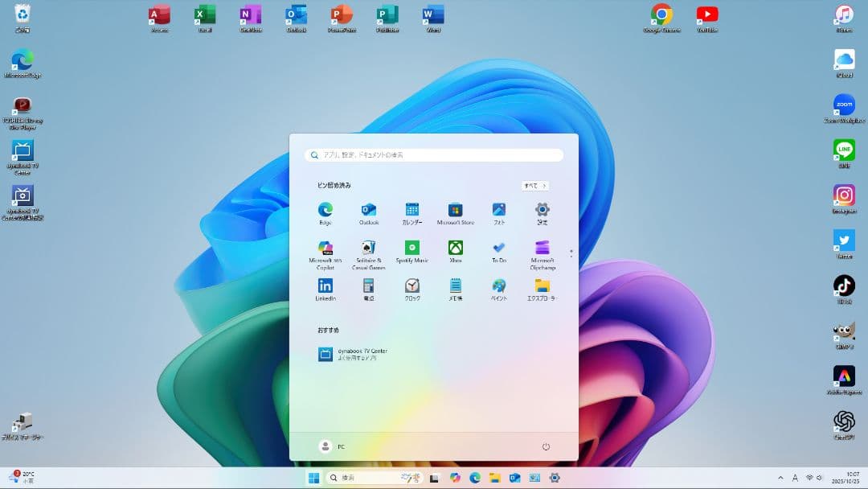The image size is (868, 489).
Task: Expand hidden icons in the system tray
Action: [x=780, y=477]
